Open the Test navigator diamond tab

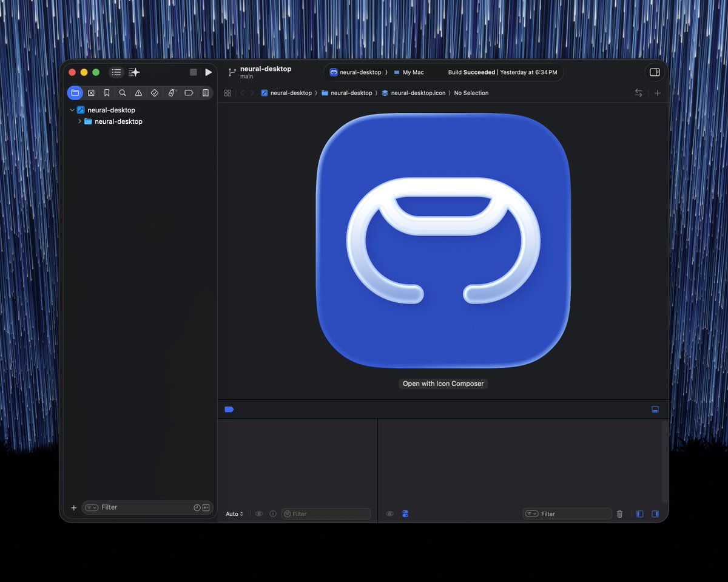tap(155, 93)
